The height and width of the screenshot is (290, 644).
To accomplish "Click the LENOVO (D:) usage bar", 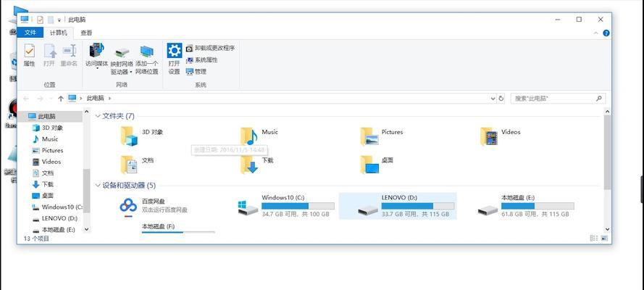I will click(x=418, y=206).
